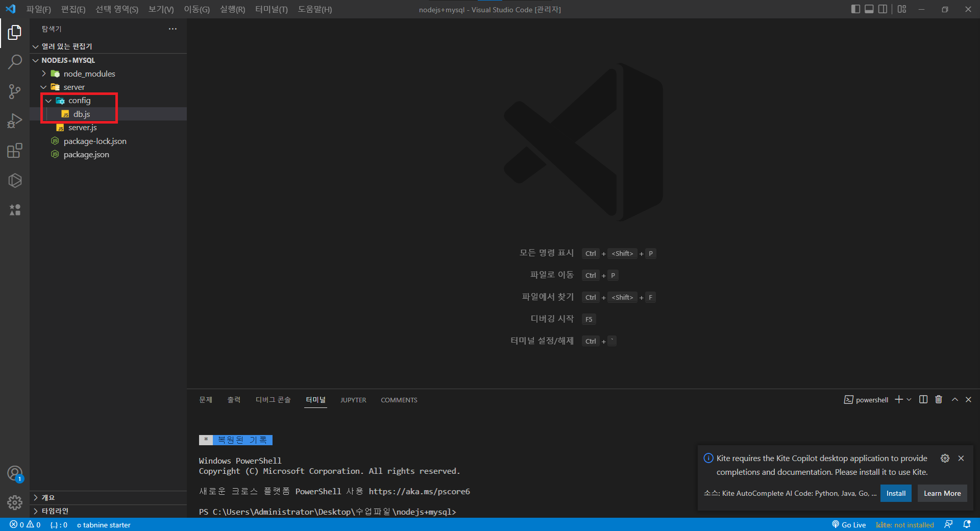Open package.json file
Viewport: 980px width, 531px height.
[108, 155]
